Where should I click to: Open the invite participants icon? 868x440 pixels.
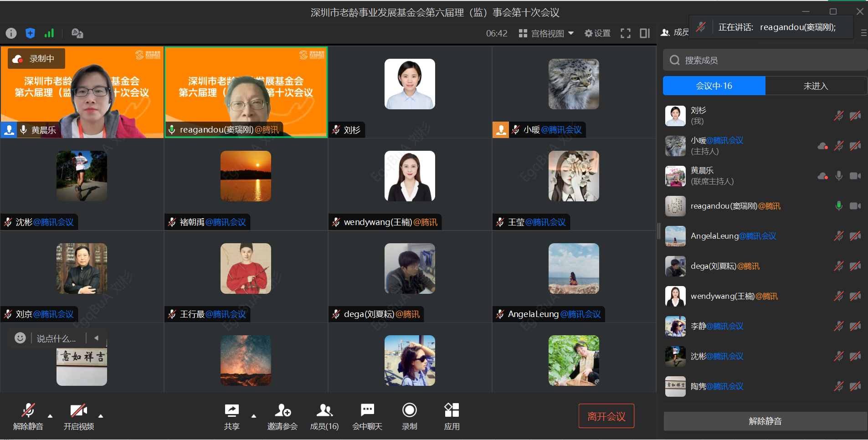(x=282, y=415)
